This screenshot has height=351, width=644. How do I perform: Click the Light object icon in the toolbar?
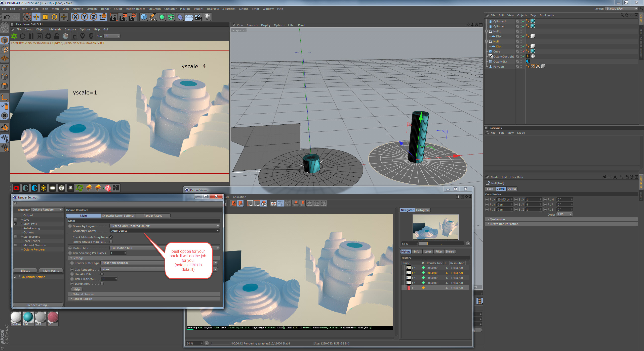point(207,17)
